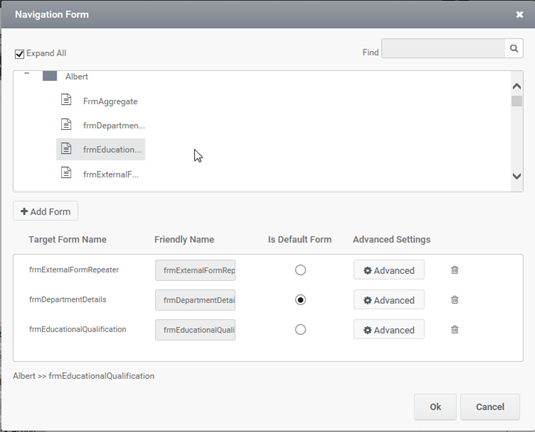Image resolution: width=535 pixels, height=432 pixels.
Task: Click the search magnifier icon next to Find
Action: point(514,48)
